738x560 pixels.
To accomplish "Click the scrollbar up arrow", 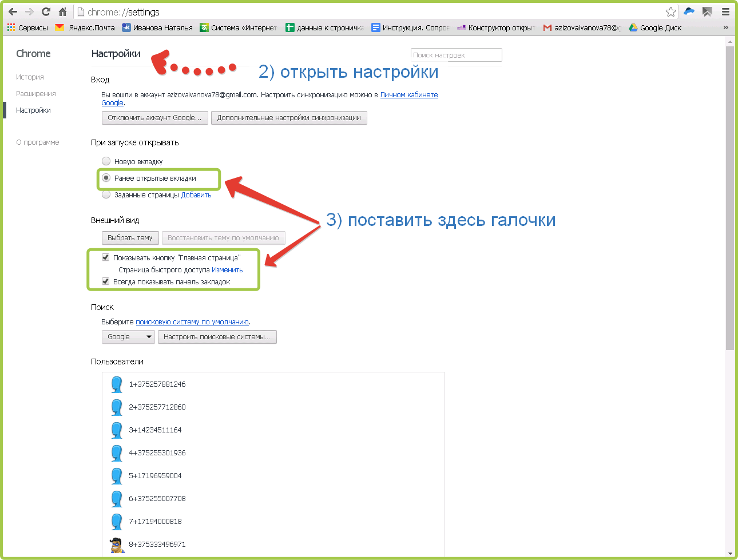I will click(730, 42).
